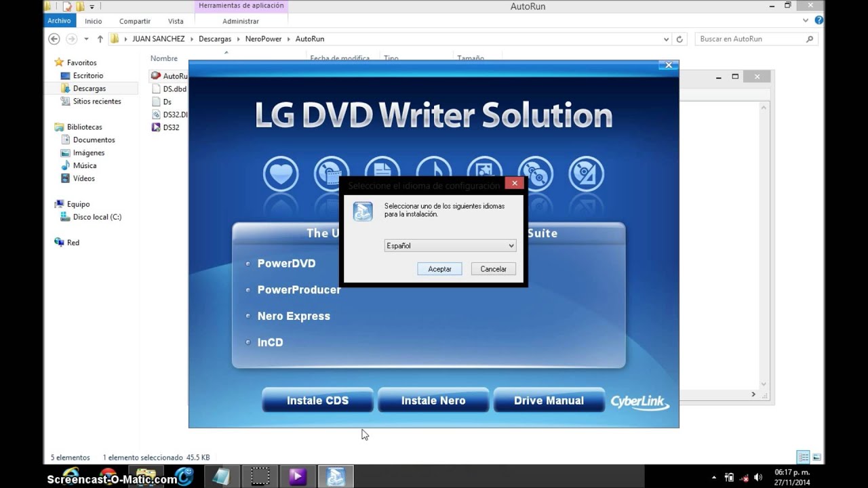Select Nero Express in the suite list
The image size is (868, 488).
[294, 317]
